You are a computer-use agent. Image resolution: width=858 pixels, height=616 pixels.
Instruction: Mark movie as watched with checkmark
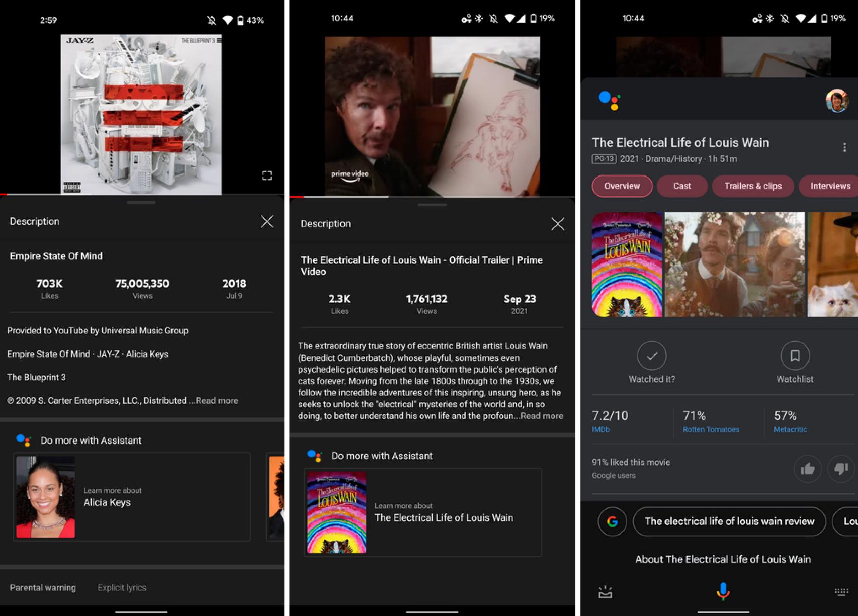click(651, 356)
